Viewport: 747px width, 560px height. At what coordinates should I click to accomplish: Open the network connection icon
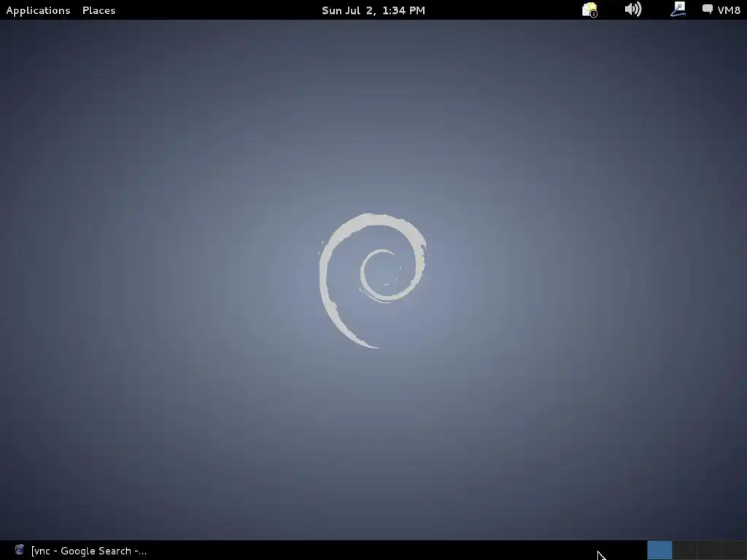678,9
